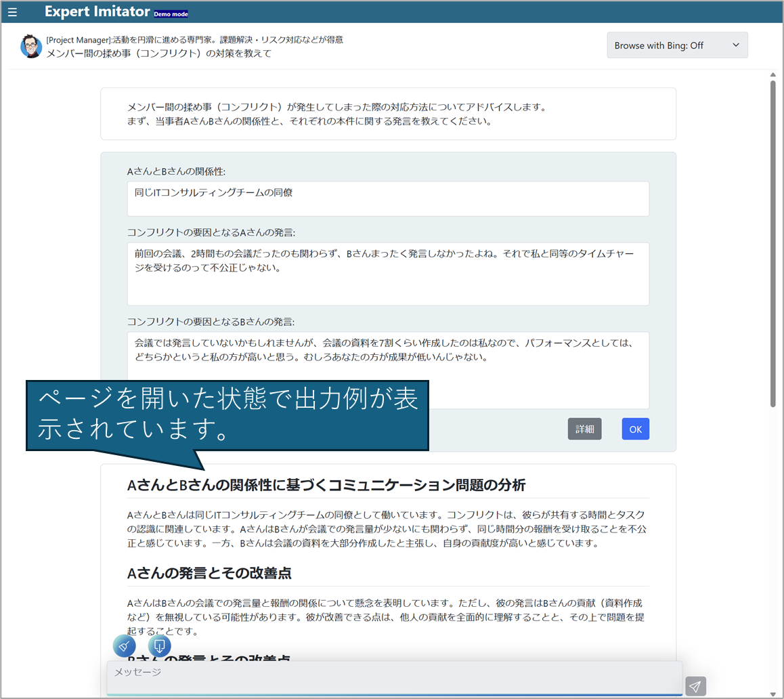This screenshot has width=784, height=699.
Task: Send the message with paper plane icon
Action: pyautogui.click(x=695, y=687)
